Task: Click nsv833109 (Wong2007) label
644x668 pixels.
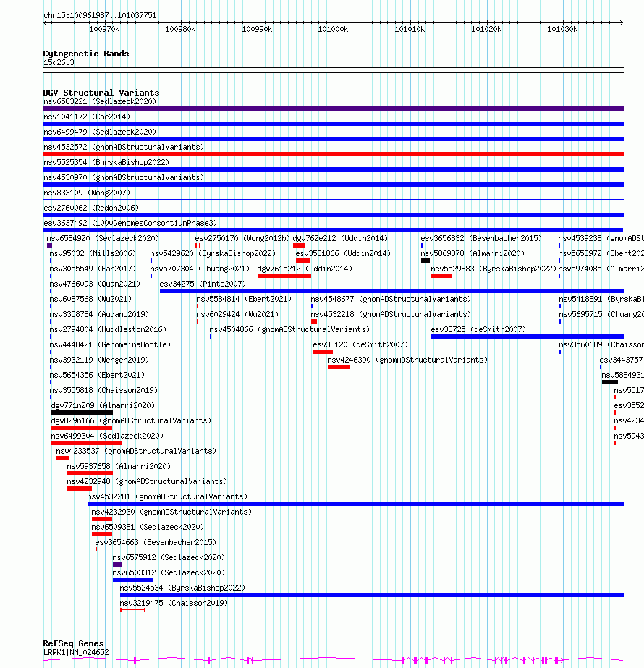Action: click(x=87, y=193)
